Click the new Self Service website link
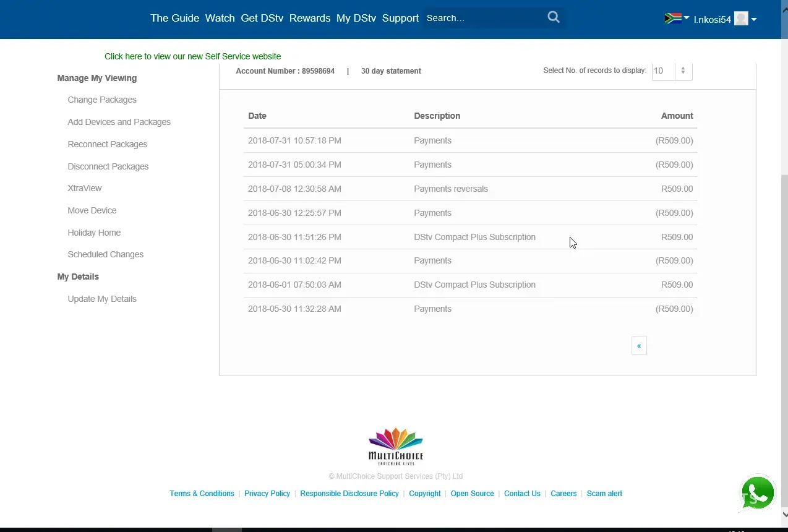 point(192,56)
